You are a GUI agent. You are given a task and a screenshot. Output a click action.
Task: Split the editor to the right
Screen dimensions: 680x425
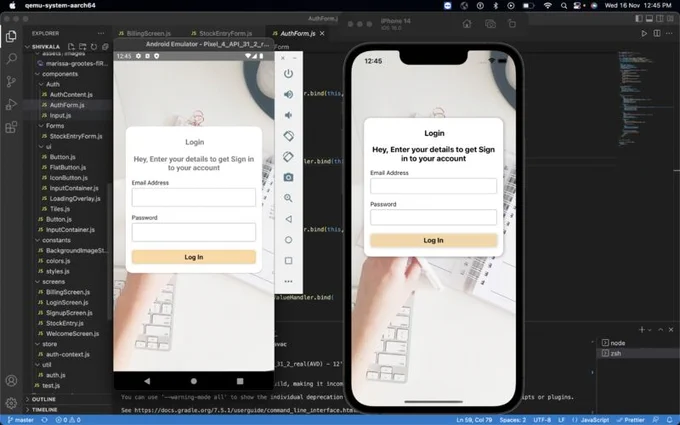657,33
